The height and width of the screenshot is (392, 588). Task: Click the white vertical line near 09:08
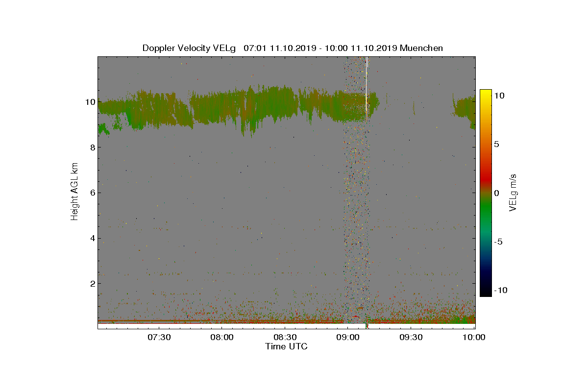point(367,78)
